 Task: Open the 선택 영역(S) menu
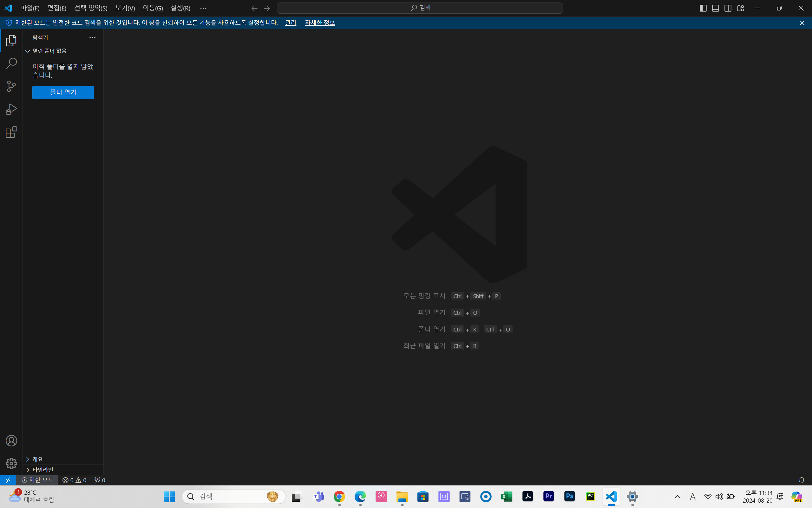tap(91, 8)
